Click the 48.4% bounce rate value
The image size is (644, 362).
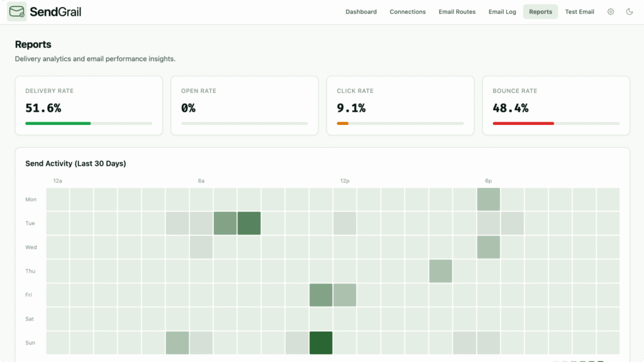511,108
